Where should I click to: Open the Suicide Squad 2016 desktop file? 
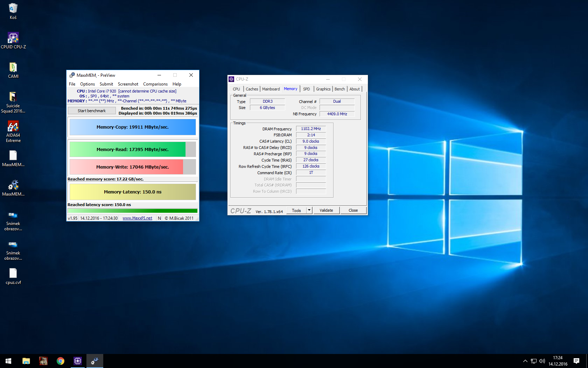[13, 102]
